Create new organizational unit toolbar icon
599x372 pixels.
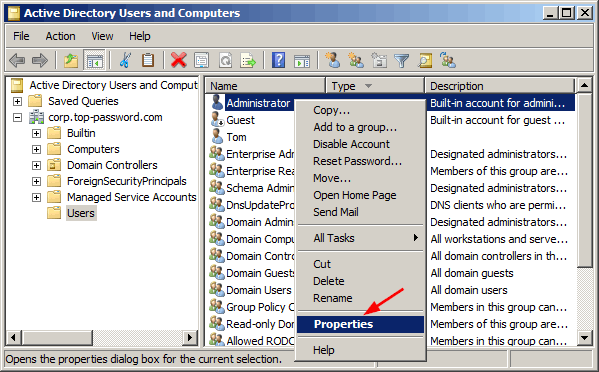pyautogui.click(x=379, y=60)
